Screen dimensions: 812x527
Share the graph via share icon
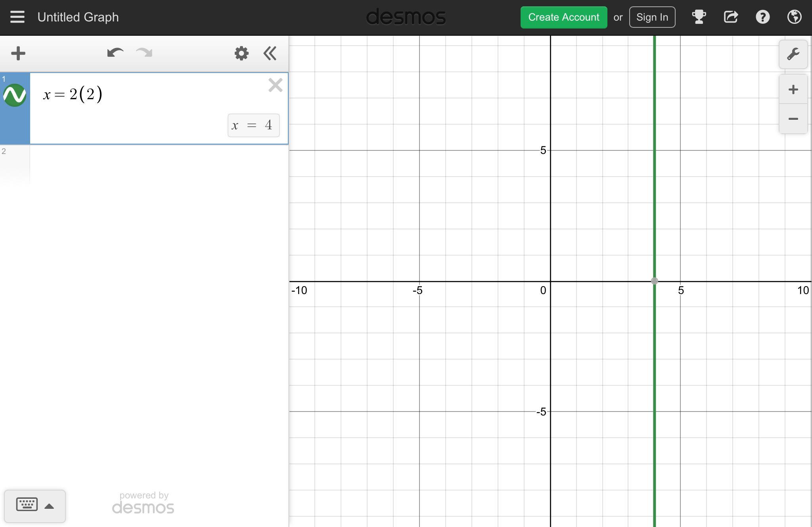click(x=731, y=17)
